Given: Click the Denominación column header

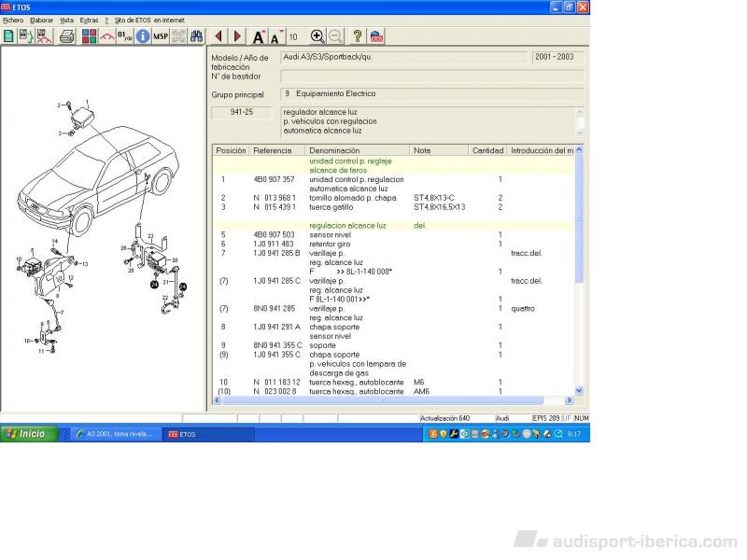Looking at the screenshot, I should pos(357,150).
